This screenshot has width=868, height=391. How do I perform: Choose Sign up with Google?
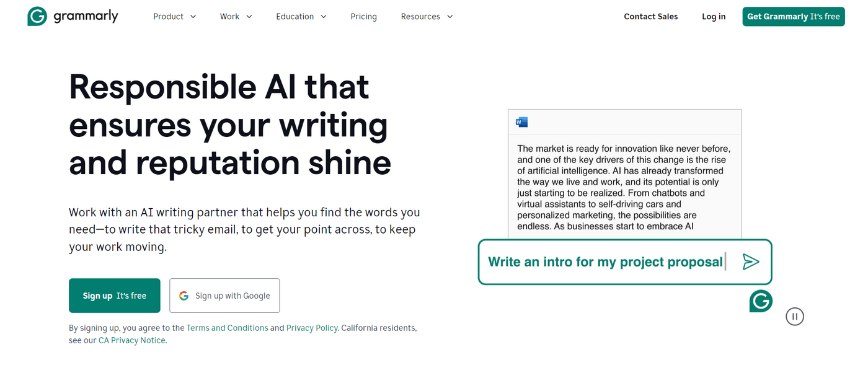[224, 296]
